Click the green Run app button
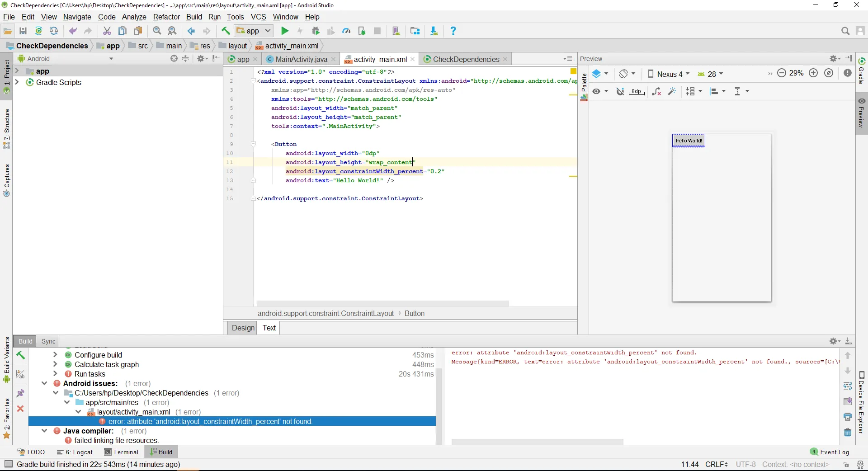This screenshot has width=868, height=471. click(x=285, y=31)
